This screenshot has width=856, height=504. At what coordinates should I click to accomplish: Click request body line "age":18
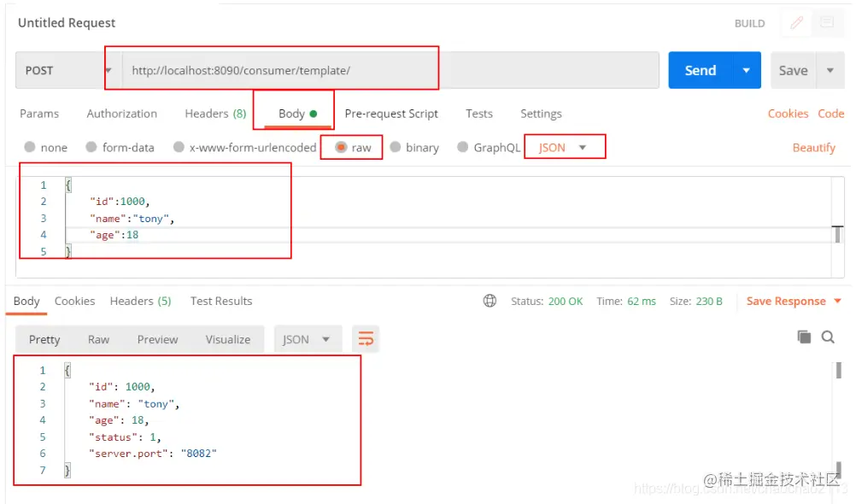click(x=114, y=235)
